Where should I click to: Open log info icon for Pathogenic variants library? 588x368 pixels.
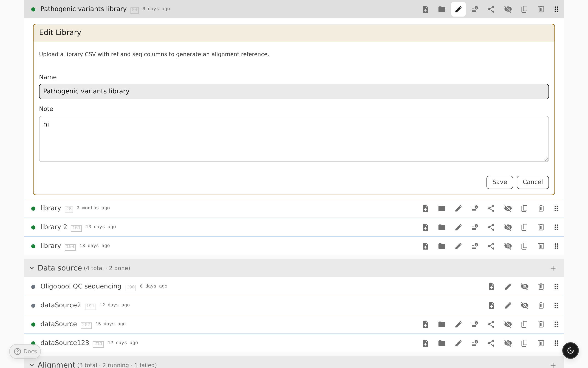pos(475,9)
